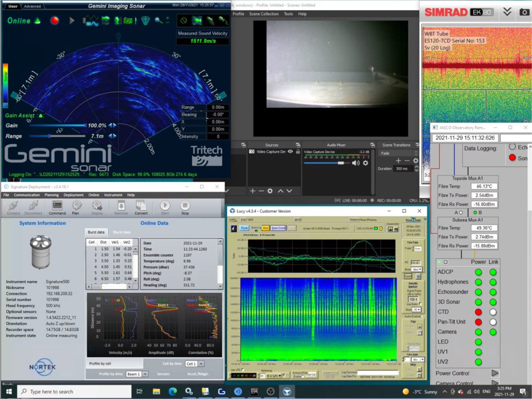Open Scene Collection menu in OBS
Viewport: 532px width, 399px height.
(x=264, y=14)
